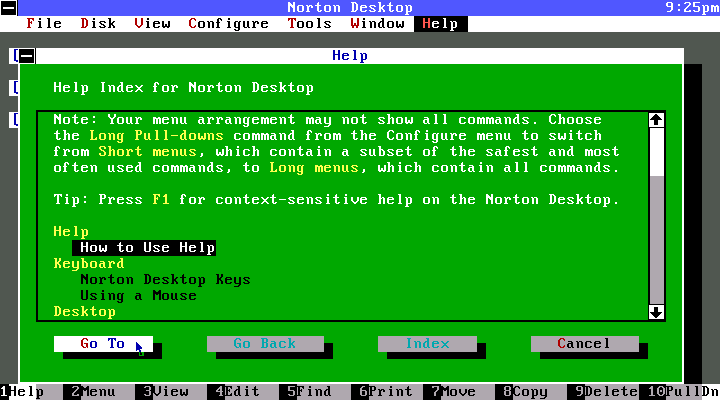
Task: Click the highlighted Help menu
Action: pos(440,24)
